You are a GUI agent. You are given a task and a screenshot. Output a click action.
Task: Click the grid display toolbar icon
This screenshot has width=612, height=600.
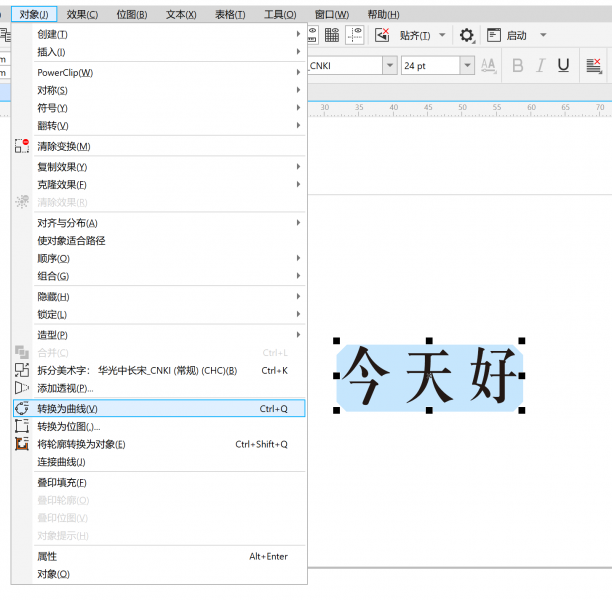click(332, 35)
